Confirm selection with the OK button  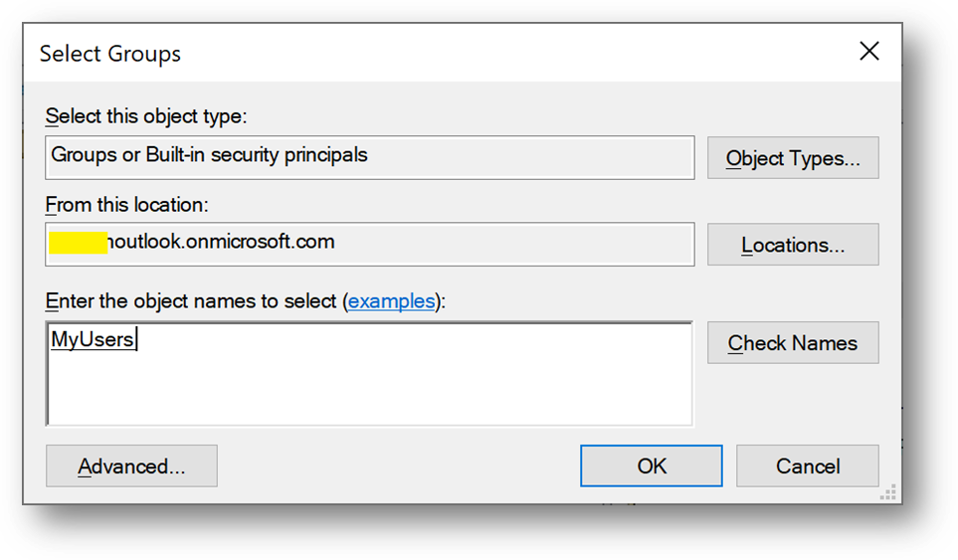(x=652, y=466)
